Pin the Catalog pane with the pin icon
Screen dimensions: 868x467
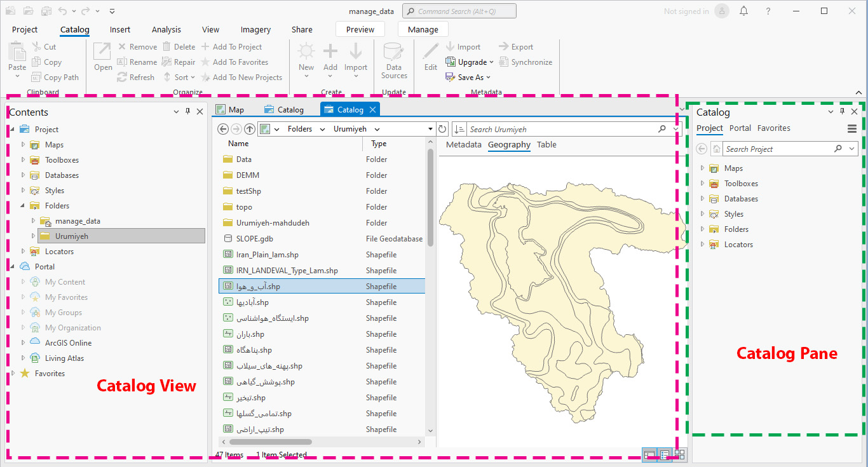tap(842, 111)
